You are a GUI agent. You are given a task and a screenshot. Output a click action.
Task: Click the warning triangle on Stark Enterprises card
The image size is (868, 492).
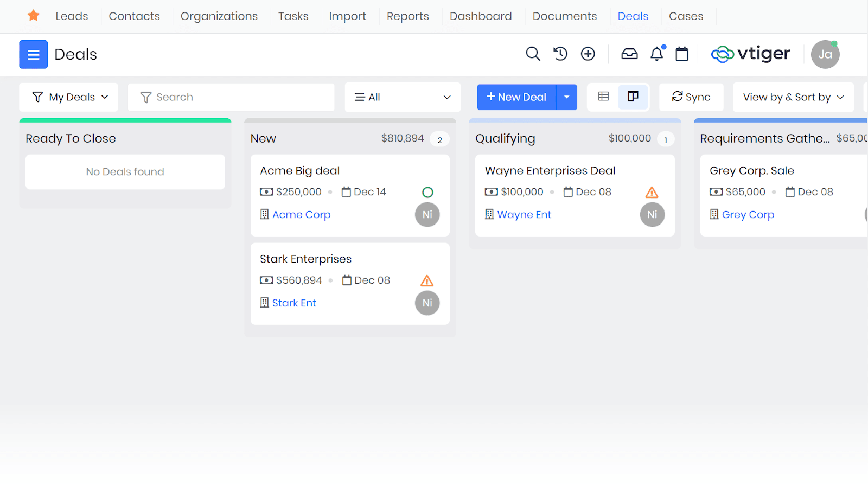click(x=427, y=280)
